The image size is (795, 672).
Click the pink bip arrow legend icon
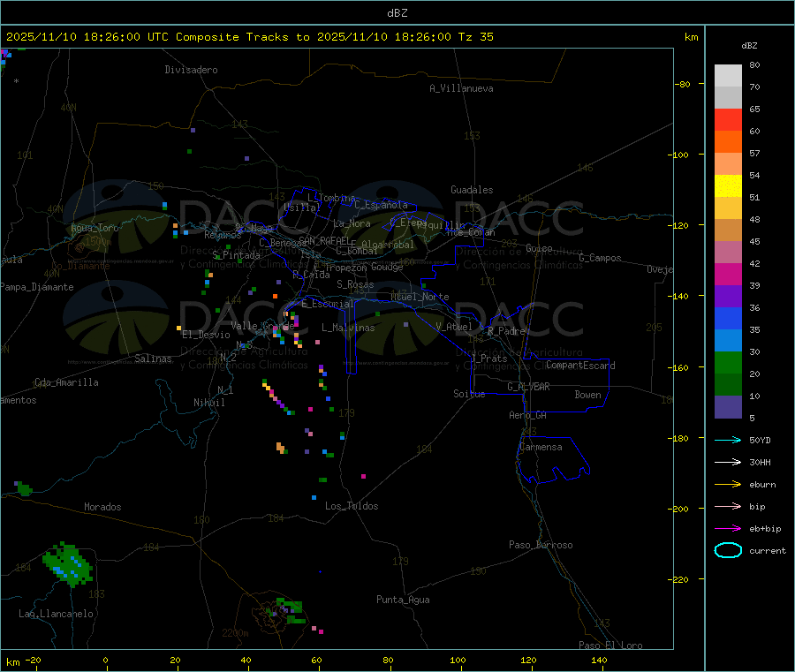[x=728, y=506]
